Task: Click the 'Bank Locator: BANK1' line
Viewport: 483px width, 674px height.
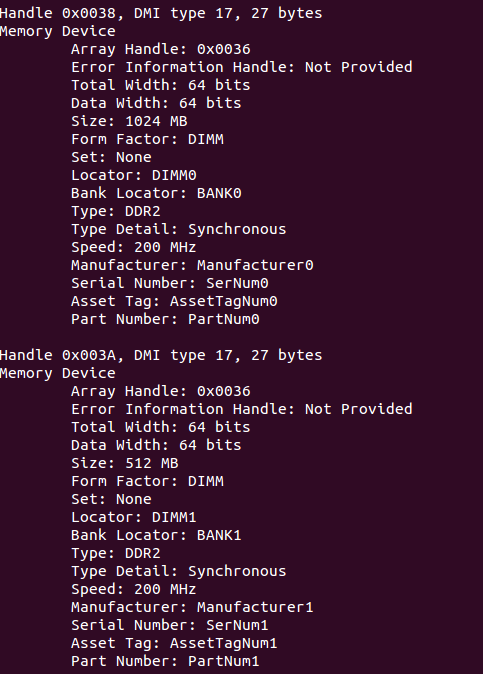Action: tap(156, 536)
